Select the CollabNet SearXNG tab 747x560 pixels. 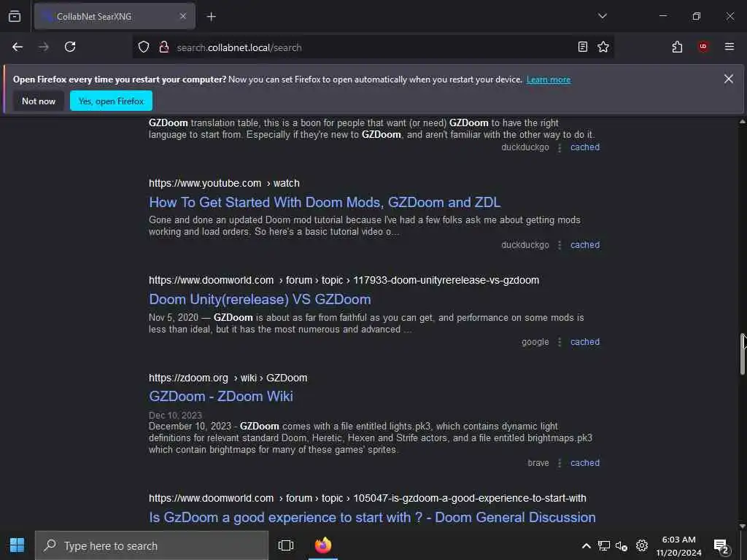[x=115, y=16]
